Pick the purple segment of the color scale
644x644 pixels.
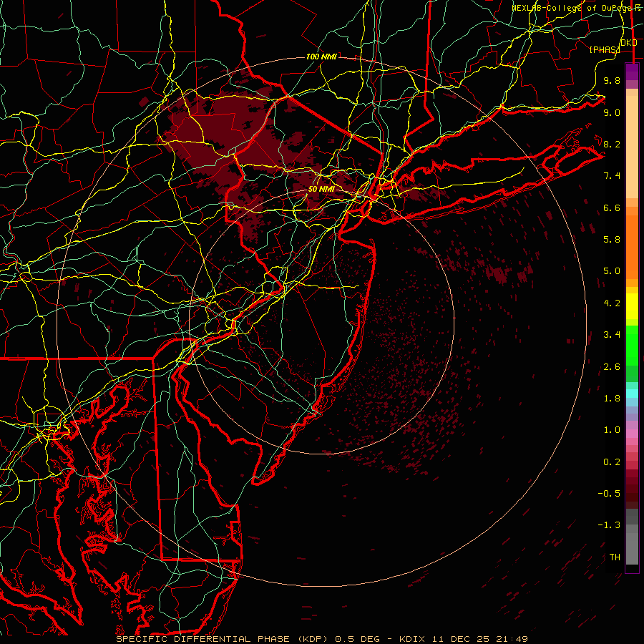tap(632, 72)
